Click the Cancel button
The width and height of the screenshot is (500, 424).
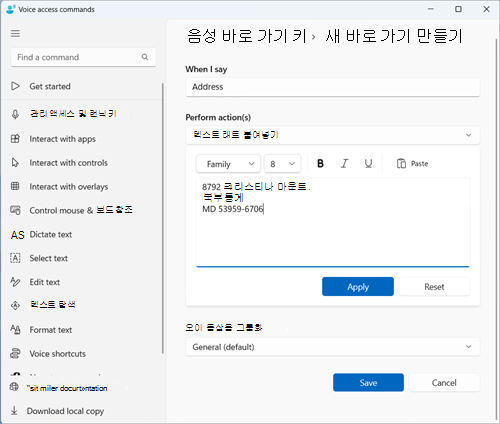(444, 383)
